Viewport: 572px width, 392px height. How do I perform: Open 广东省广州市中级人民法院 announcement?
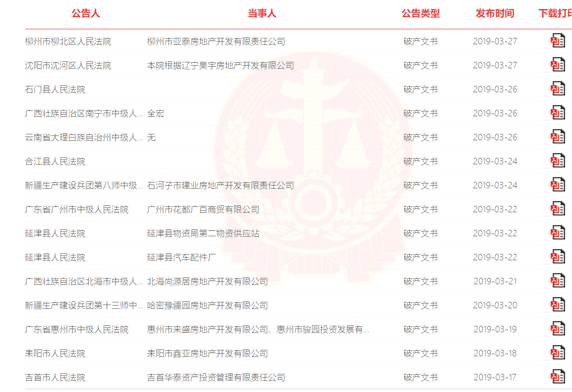click(77, 210)
